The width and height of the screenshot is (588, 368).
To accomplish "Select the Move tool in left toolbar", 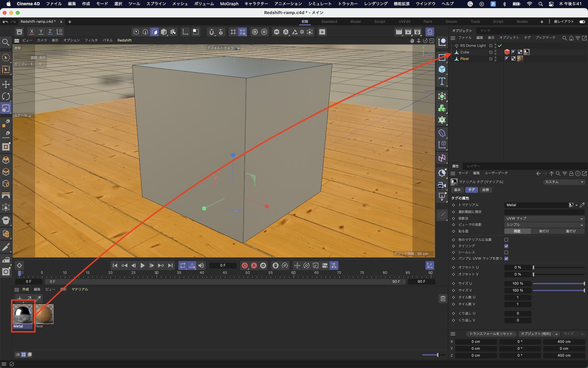I will click(6, 84).
